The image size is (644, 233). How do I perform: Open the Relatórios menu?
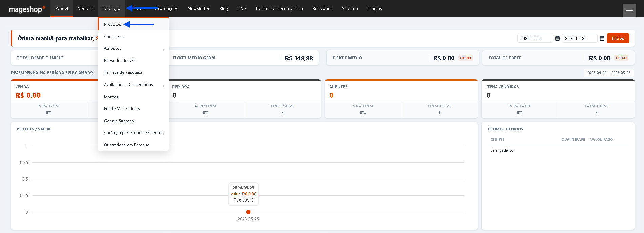(x=323, y=9)
